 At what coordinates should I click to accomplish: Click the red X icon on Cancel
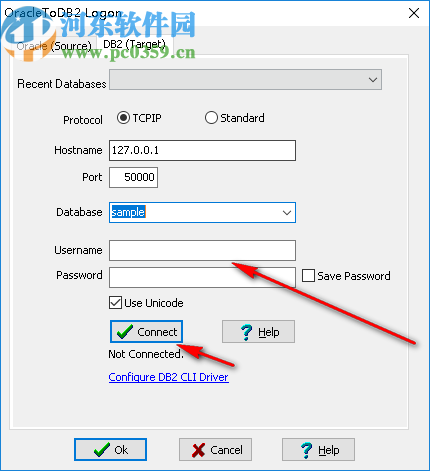coord(198,450)
